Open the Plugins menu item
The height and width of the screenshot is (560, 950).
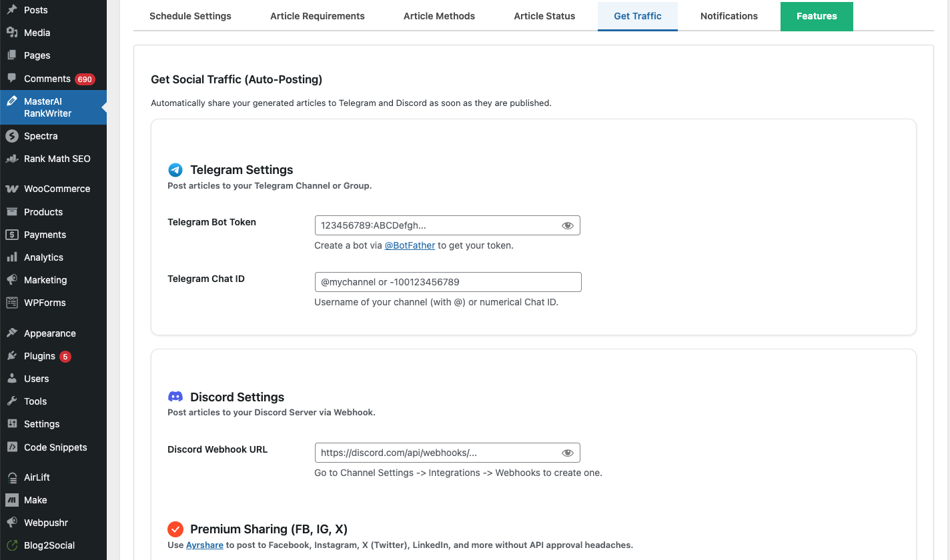(x=53, y=356)
